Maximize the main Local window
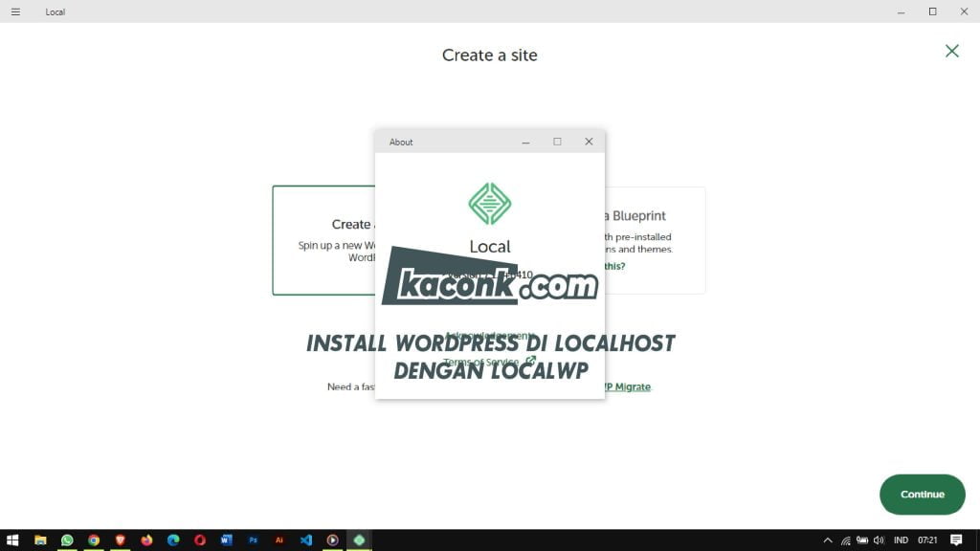 click(x=932, y=11)
